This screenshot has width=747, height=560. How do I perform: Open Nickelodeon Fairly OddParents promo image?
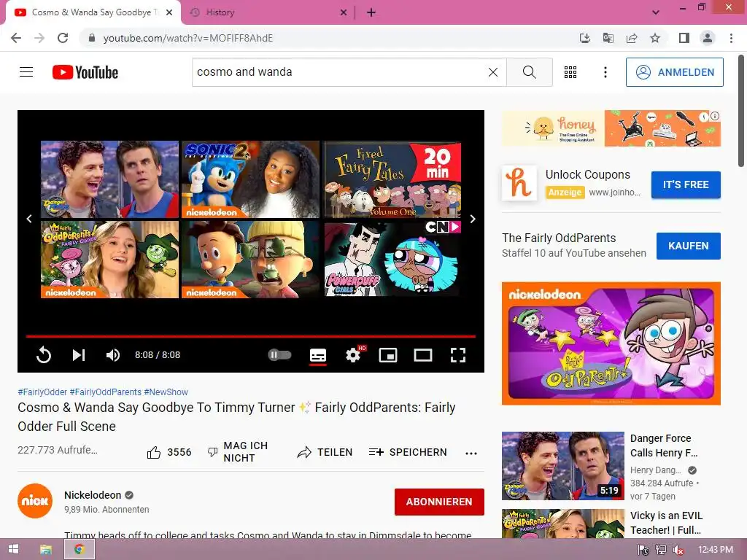click(x=611, y=343)
